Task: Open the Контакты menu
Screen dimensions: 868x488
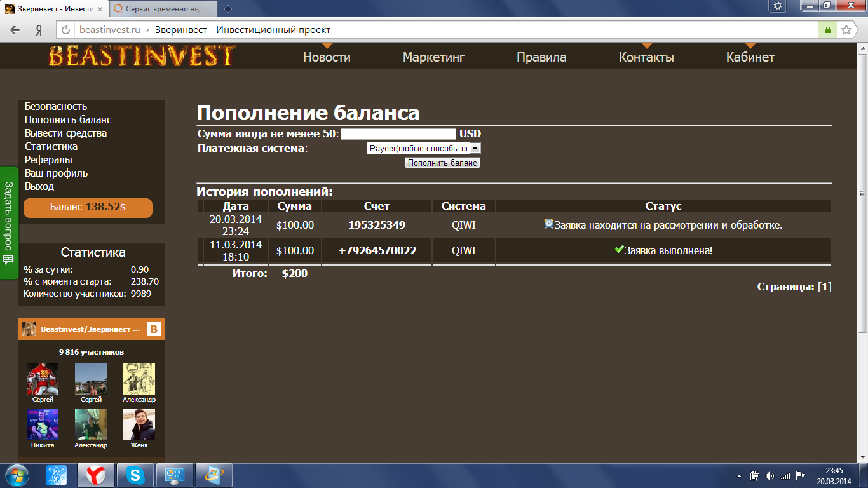Action: tap(646, 57)
